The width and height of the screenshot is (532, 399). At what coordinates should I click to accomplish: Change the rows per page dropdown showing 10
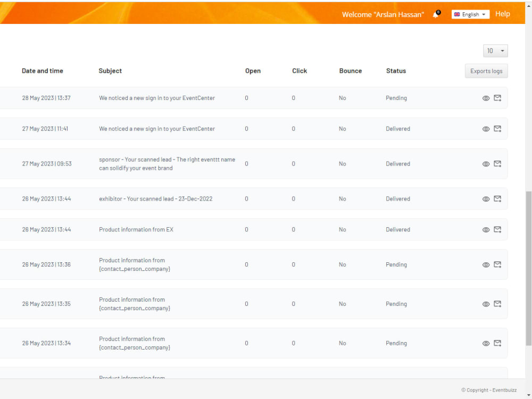click(x=495, y=51)
